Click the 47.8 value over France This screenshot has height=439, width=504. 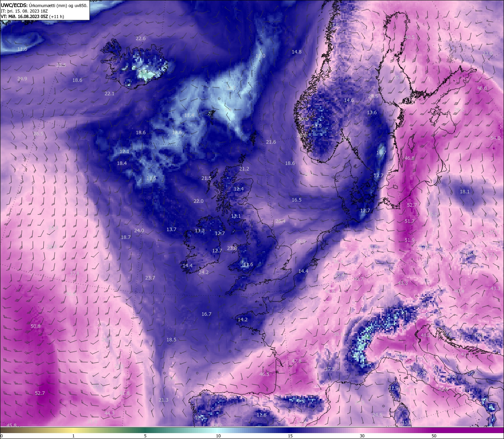[x=296, y=361]
